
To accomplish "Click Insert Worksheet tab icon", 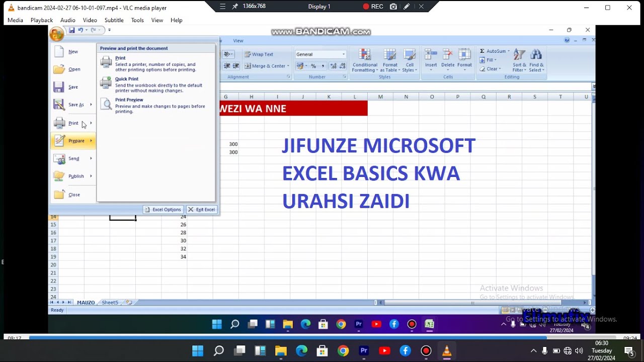I will (x=129, y=303).
